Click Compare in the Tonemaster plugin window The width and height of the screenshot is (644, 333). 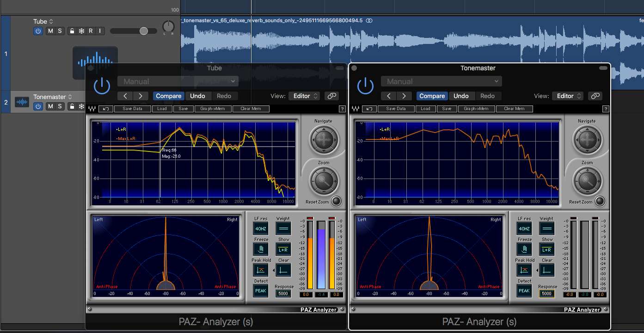(x=432, y=96)
